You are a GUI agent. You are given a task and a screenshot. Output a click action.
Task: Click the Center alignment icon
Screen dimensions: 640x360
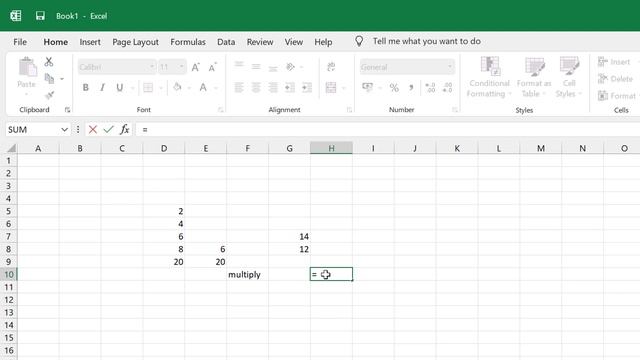click(256, 87)
